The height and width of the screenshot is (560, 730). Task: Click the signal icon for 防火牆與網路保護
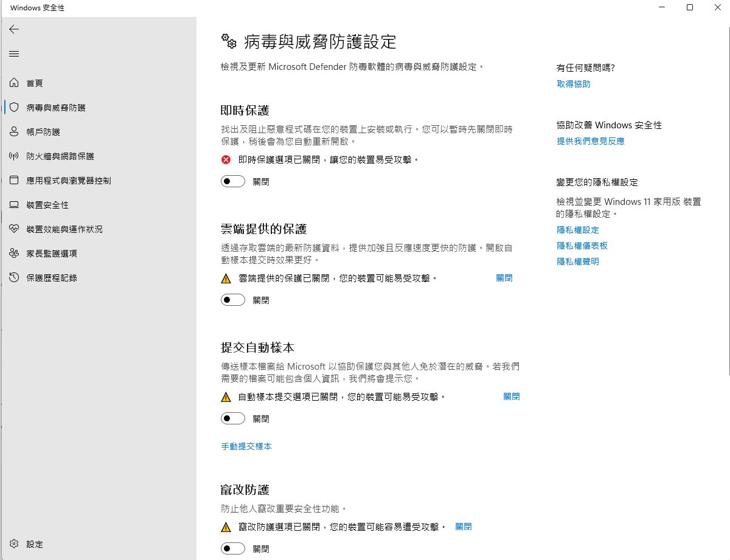[14, 156]
